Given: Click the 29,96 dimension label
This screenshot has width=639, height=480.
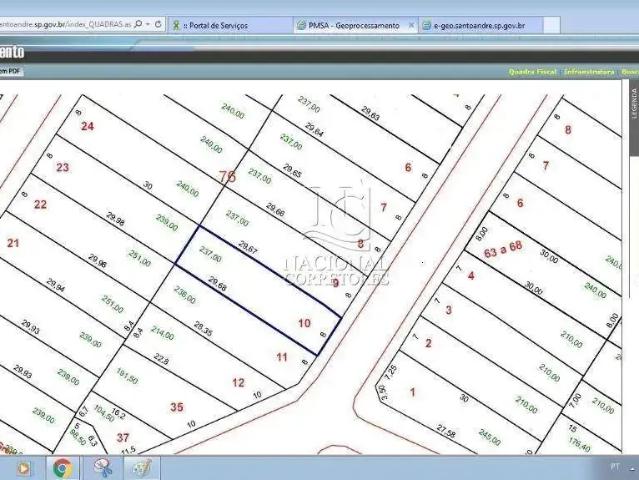Looking at the screenshot, I should tap(97, 261).
